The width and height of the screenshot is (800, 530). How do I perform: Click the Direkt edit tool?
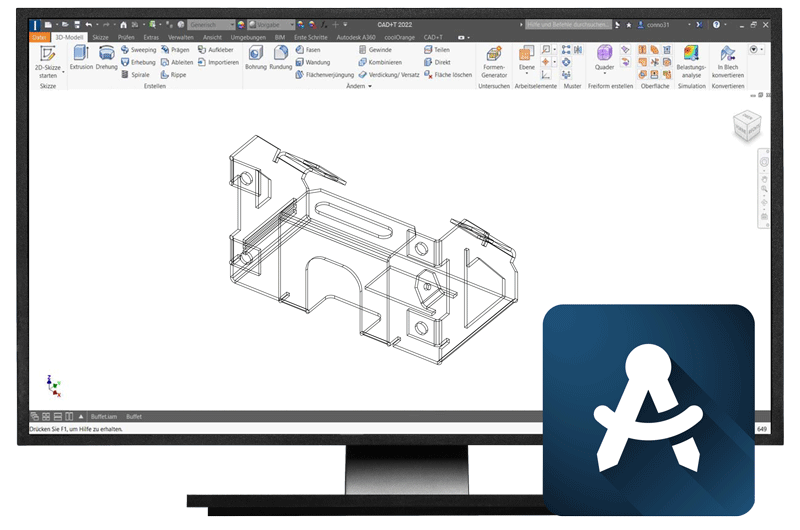click(437, 62)
